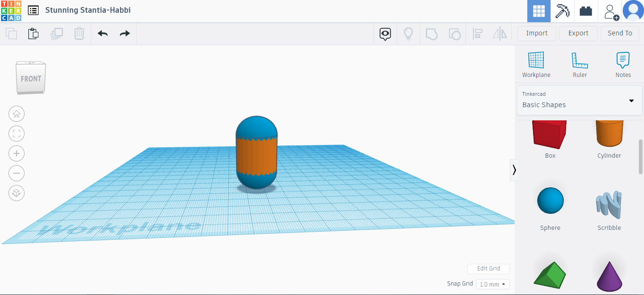
Task: Click the shapes panel scrollbar
Action: pyautogui.click(x=641, y=156)
